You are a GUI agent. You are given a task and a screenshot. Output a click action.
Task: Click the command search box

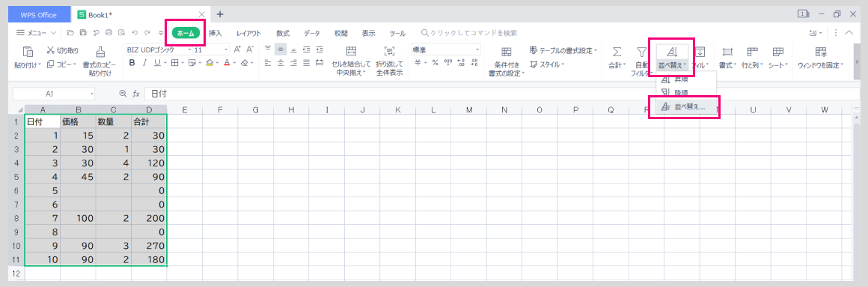click(x=469, y=33)
